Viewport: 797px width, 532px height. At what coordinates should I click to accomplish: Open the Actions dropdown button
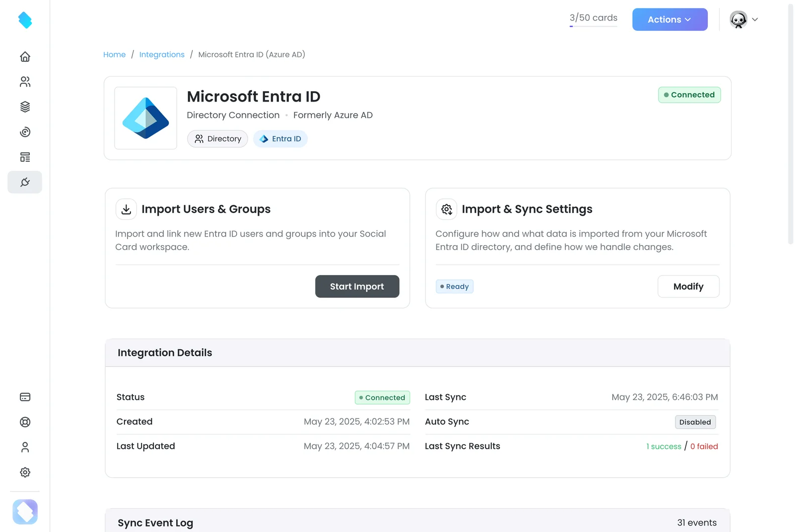[669, 19]
